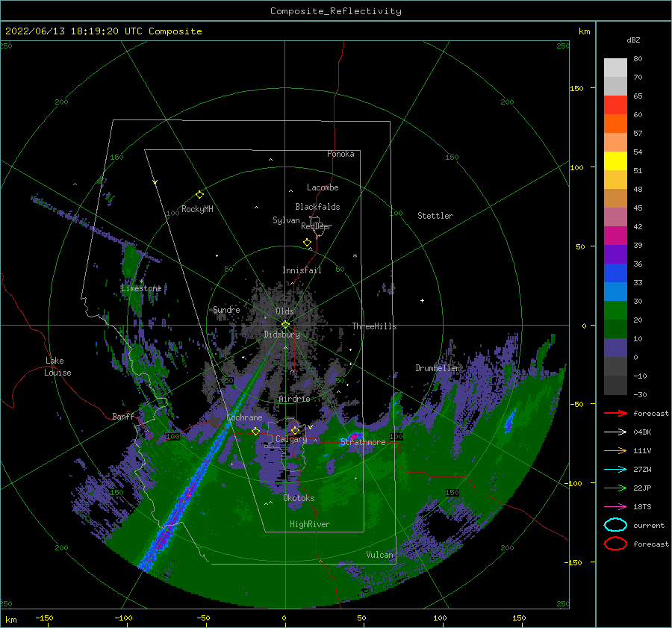Click the Innisfail town label

coord(302,270)
